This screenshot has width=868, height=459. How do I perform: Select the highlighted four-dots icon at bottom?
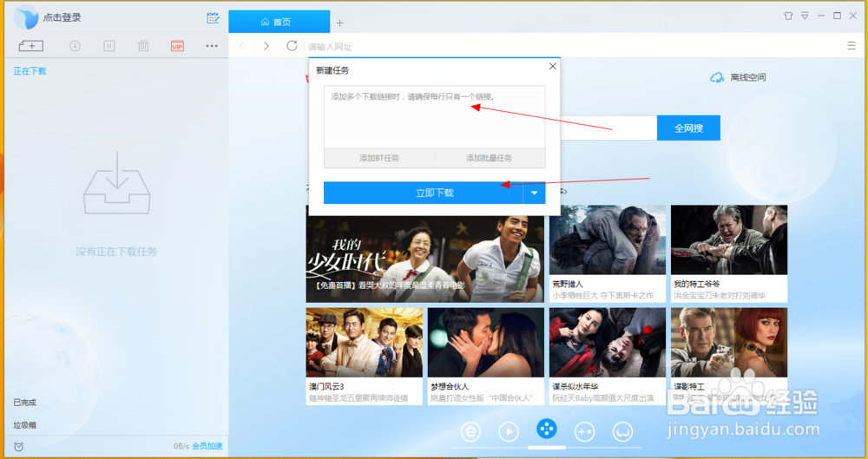coord(546,428)
